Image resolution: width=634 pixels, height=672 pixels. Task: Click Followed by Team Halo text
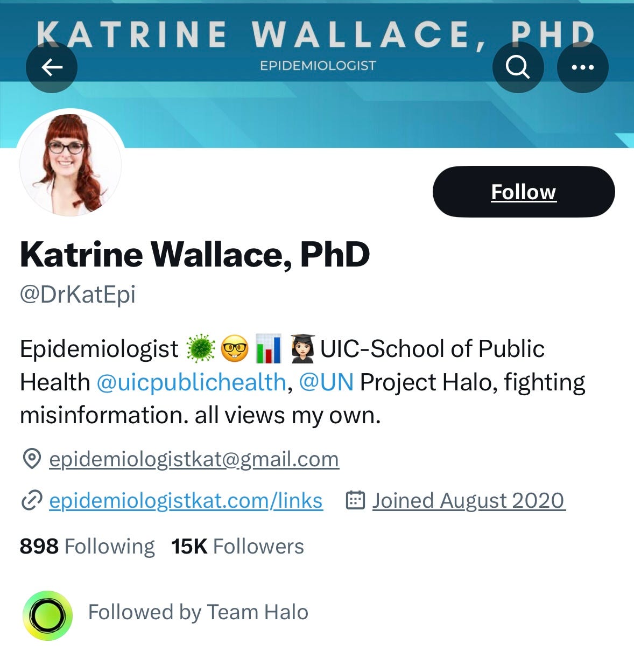click(x=198, y=612)
